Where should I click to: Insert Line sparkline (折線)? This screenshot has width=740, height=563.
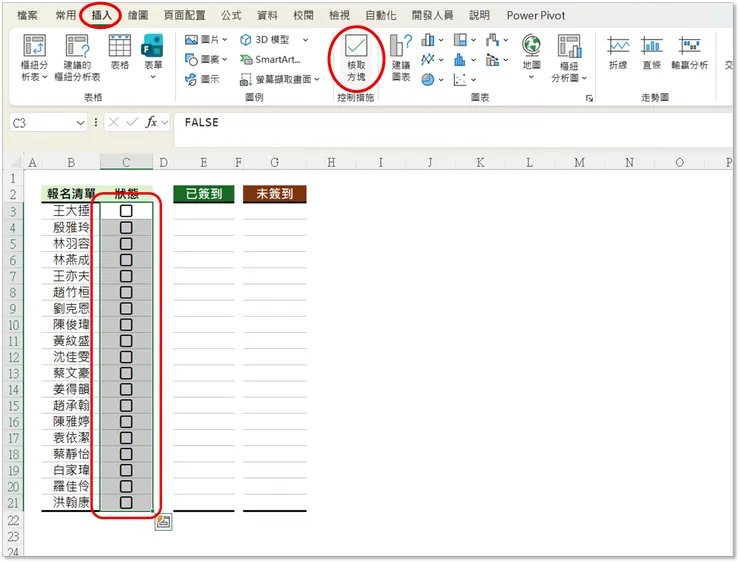[618, 52]
